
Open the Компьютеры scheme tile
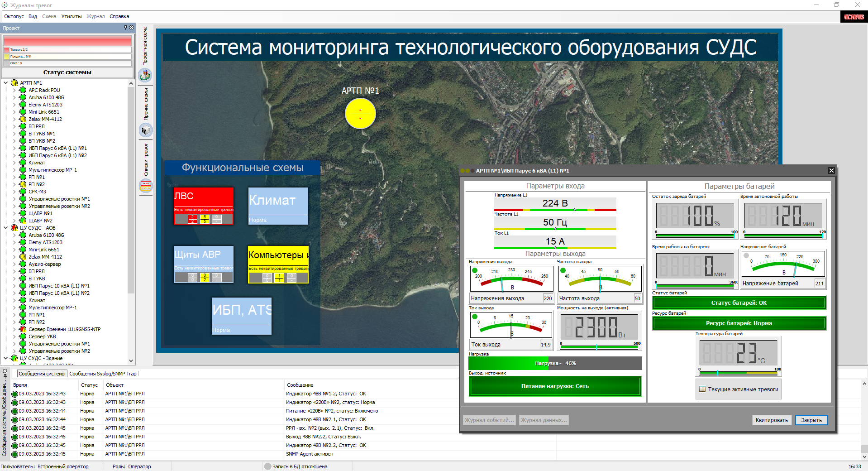(278, 264)
